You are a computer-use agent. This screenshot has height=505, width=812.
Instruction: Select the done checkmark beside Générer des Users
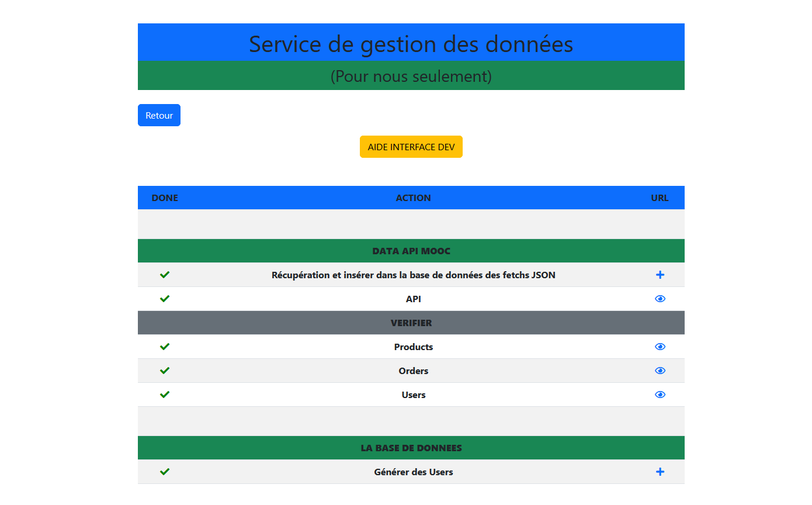[165, 472]
